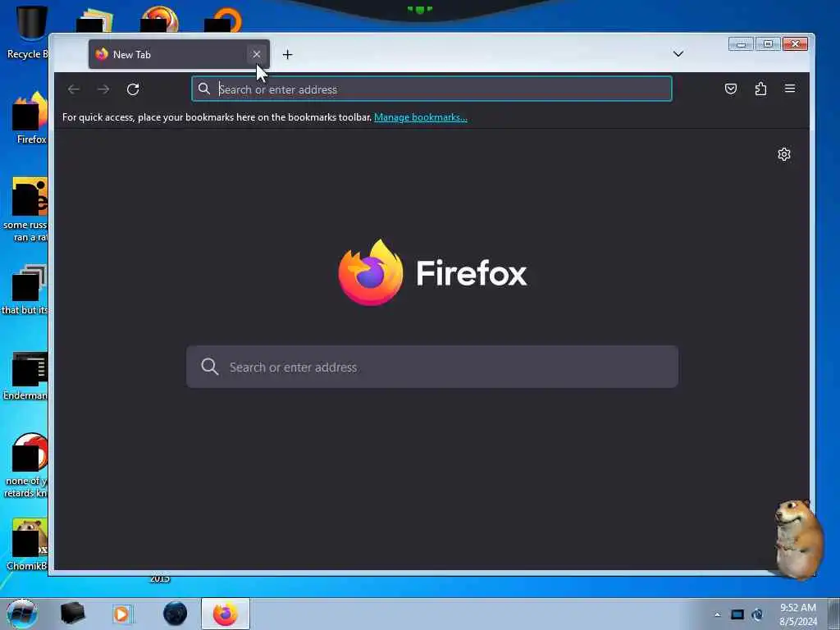Select the Enderman desktop icon
This screenshot has width=840, height=630.
[x=27, y=377]
